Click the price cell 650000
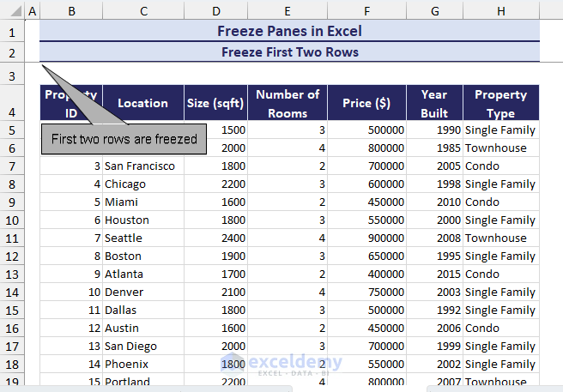The image size is (563, 392). pyautogui.click(x=367, y=256)
